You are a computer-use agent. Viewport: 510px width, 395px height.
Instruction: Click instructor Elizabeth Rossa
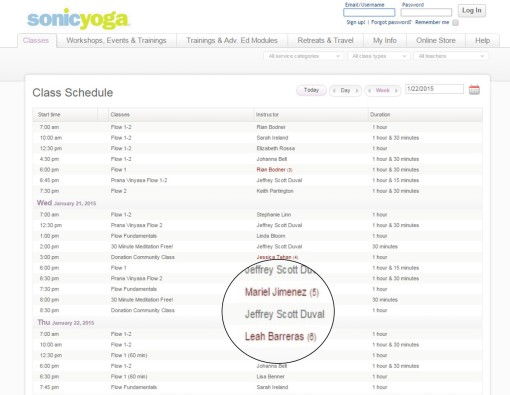point(276,148)
